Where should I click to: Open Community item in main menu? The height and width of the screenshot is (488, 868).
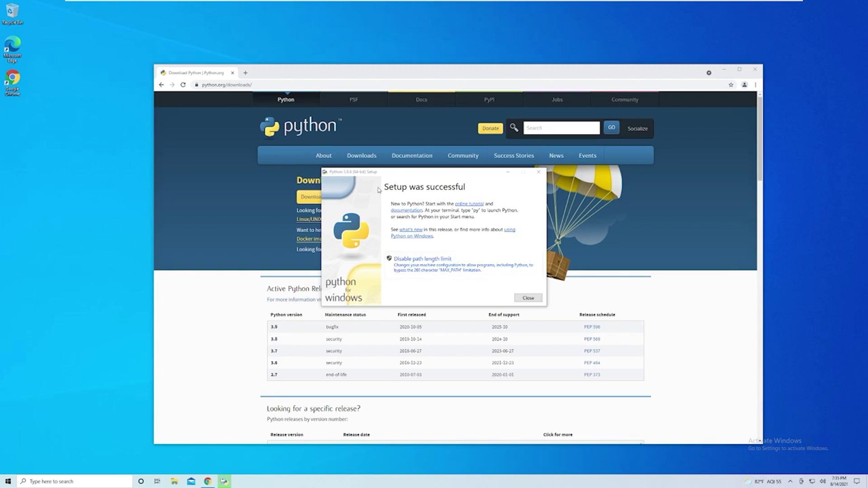(463, 155)
